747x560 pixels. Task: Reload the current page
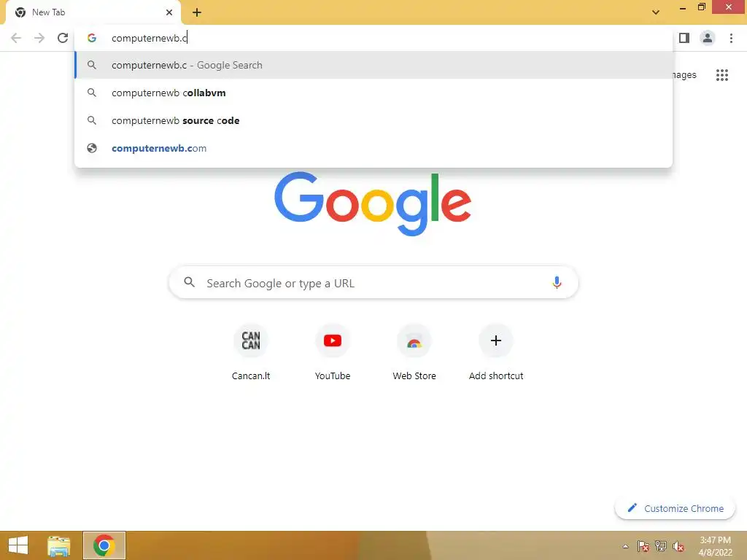click(63, 38)
